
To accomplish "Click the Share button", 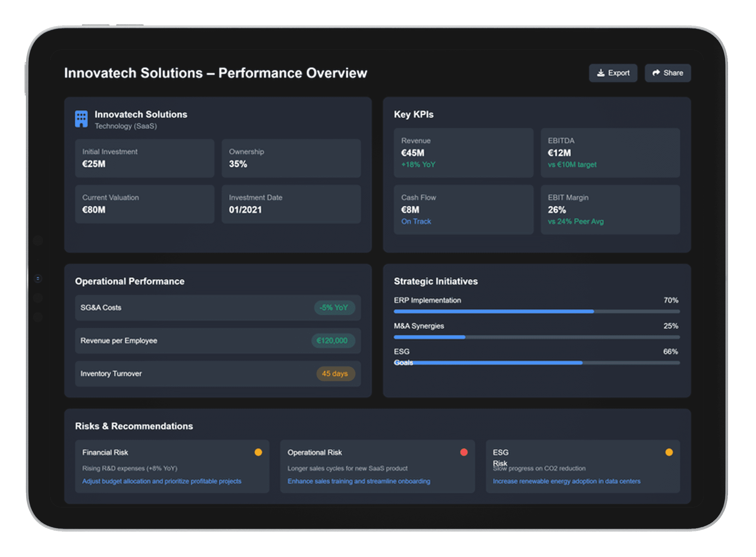I will pos(668,73).
